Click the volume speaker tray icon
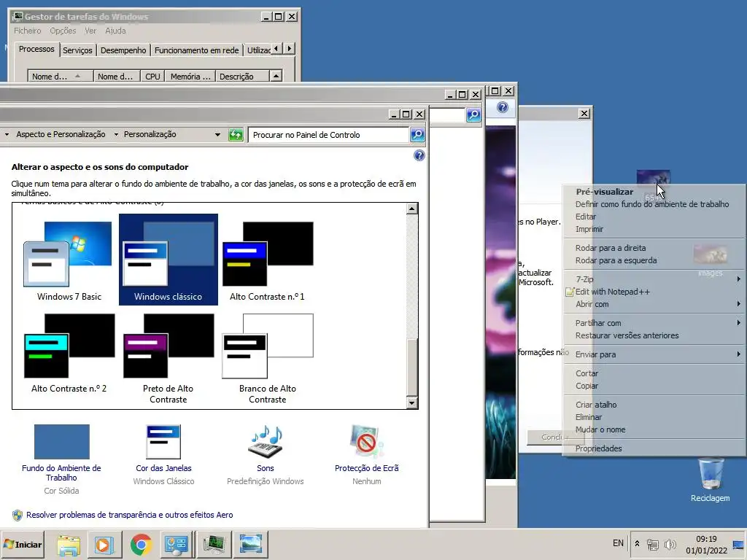Viewport: 747px width, 560px height. 670,544
